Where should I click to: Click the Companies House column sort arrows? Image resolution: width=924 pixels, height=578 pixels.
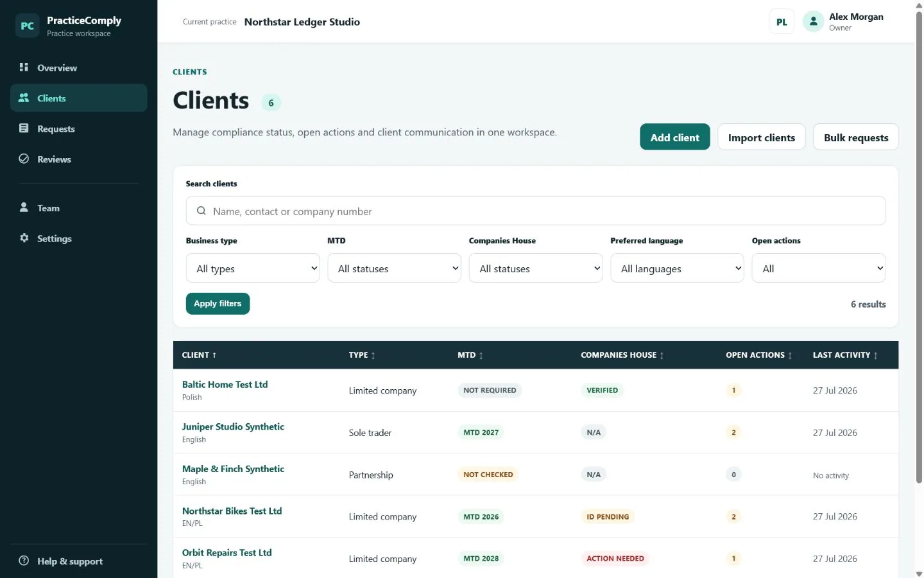662,355
